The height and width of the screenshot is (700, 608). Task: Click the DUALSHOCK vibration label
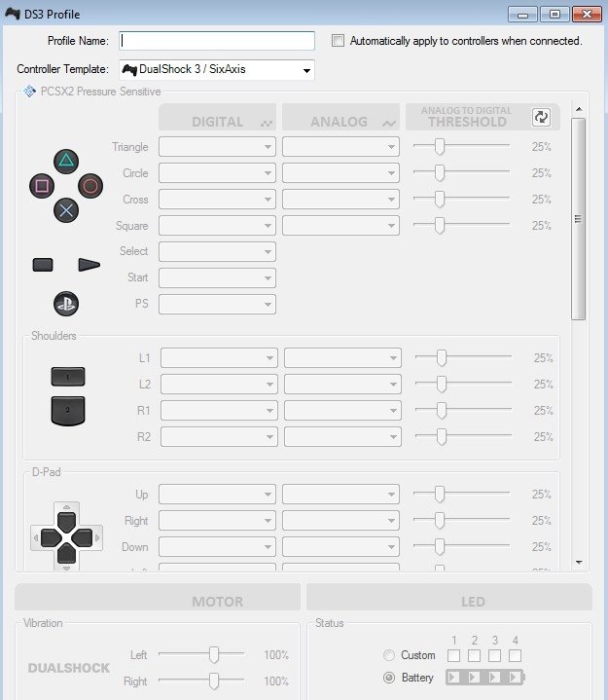point(69,668)
